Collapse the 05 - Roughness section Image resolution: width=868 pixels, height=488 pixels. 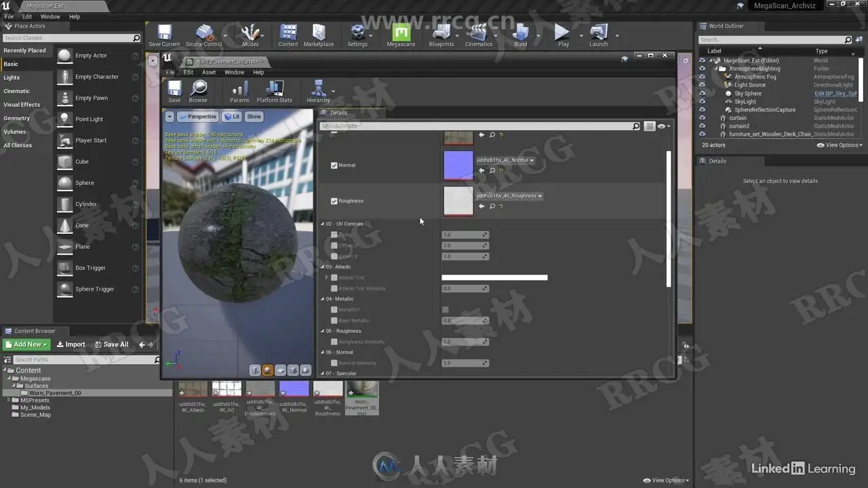[x=323, y=331]
